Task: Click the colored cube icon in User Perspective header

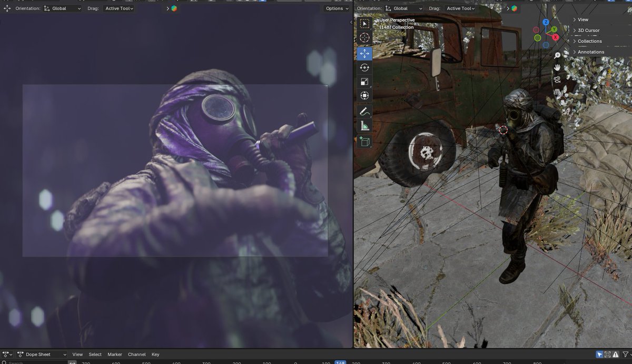Action: 514,8
